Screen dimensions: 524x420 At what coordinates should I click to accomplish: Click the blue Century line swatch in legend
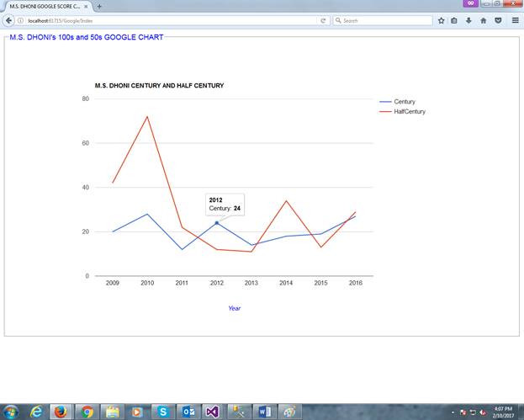click(385, 102)
